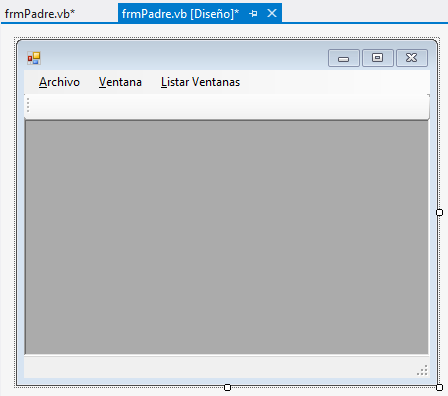Open the Archivo menu

click(x=59, y=82)
